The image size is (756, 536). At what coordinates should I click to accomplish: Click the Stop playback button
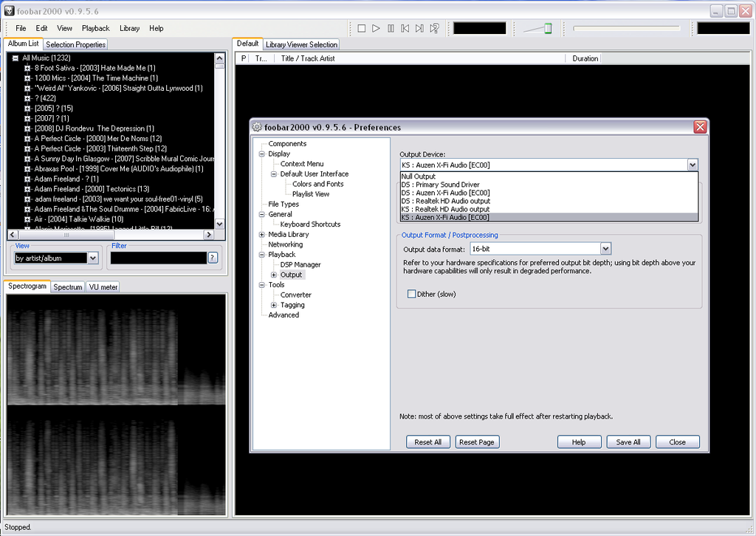click(x=362, y=29)
